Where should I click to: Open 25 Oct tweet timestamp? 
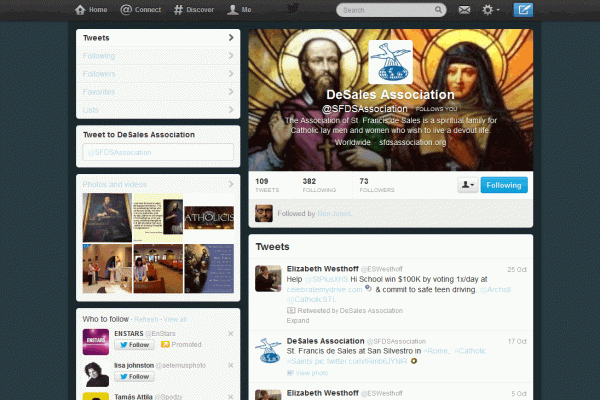tap(517, 269)
